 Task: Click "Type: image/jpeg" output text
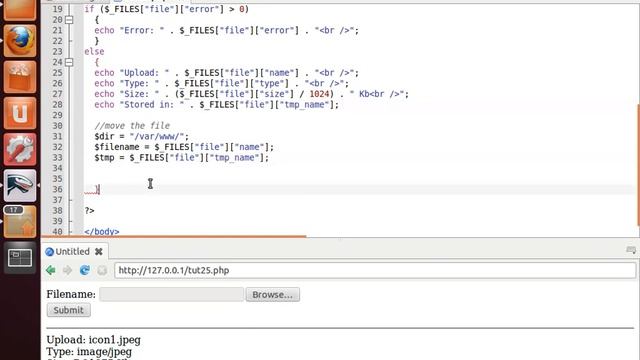89,351
